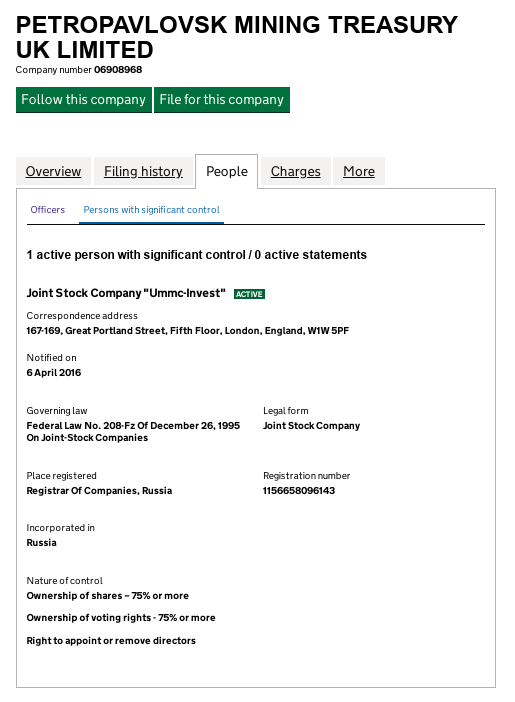515x702 pixels.
Task: Click the 6 April 2016 notified date
Action: 54,372
